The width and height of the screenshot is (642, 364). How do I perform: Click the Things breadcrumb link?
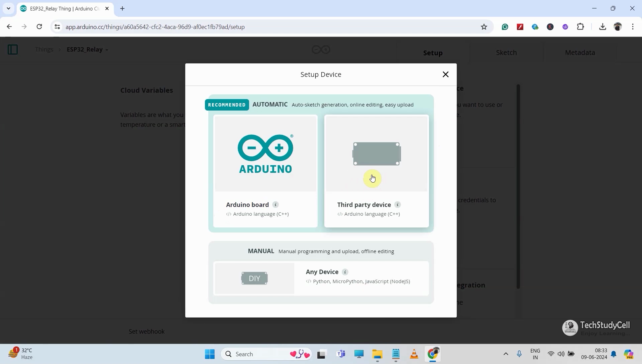[x=44, y=49]
